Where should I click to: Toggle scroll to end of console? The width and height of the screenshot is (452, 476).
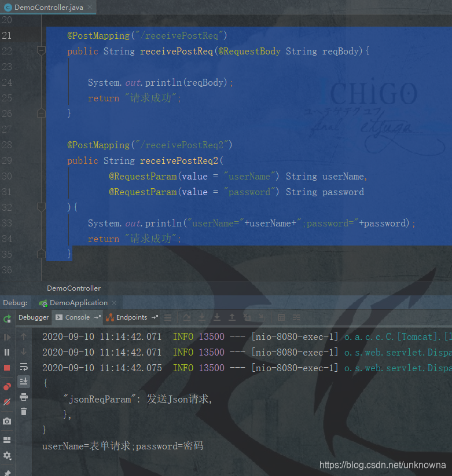[24, 381]
